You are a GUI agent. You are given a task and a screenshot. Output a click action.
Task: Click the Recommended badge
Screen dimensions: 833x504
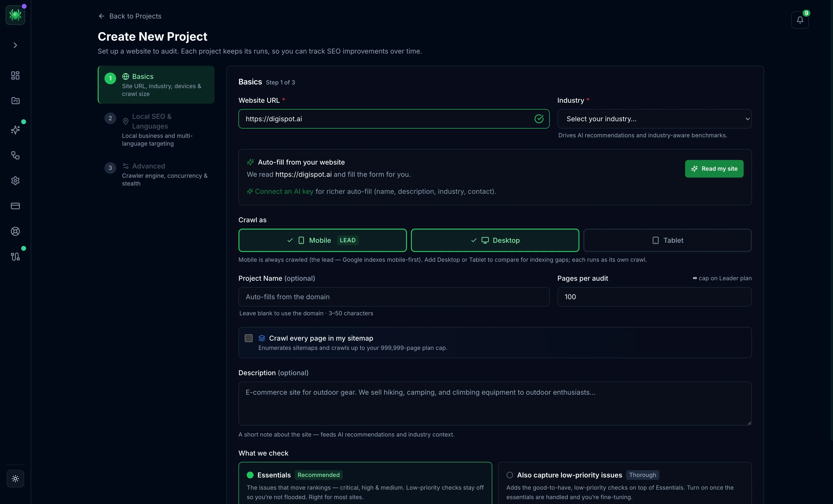(318, 475)
